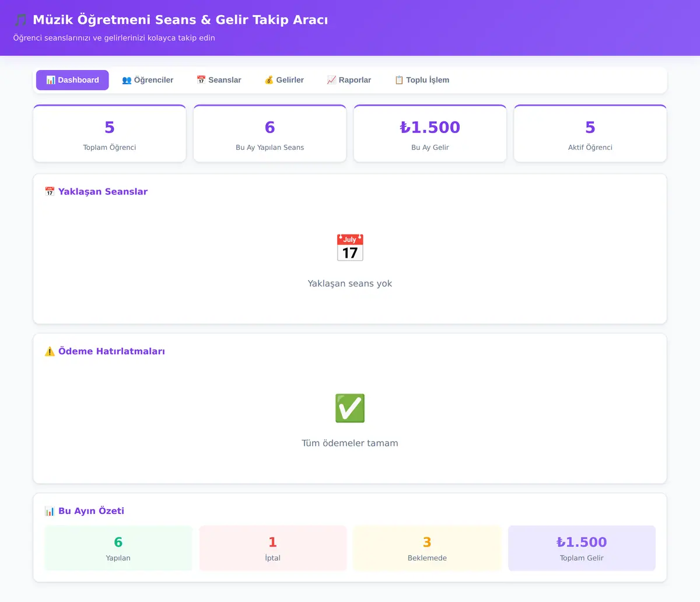The width and height of the screenshot is (700, 602).
Task: Switch to the Öğrenciler tab
Action: [x=148, y=80]
